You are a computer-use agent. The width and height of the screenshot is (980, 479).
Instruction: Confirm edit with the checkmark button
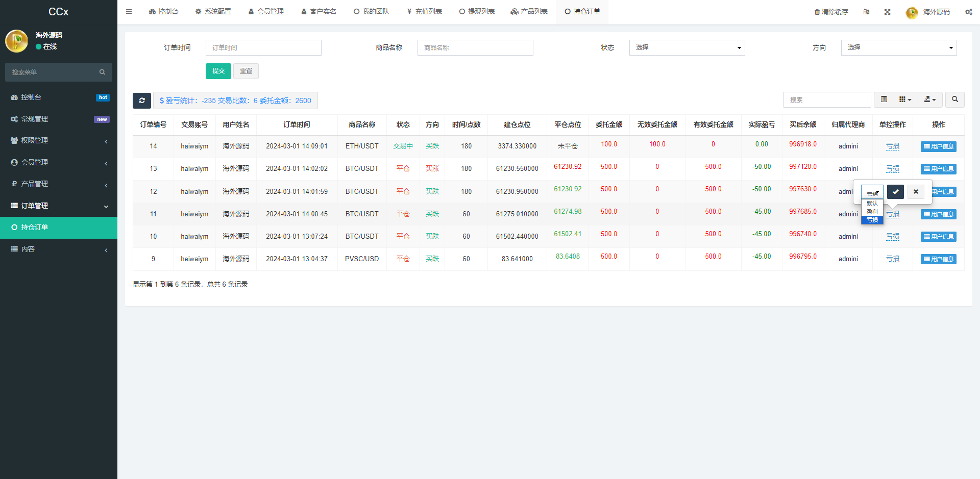pyautogui.click(x=895, y=192)
